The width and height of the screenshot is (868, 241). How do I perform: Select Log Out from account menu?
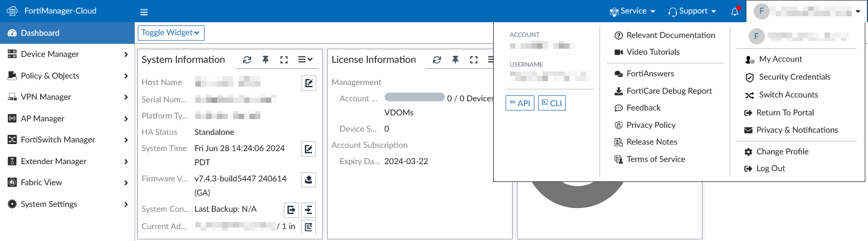770,168
